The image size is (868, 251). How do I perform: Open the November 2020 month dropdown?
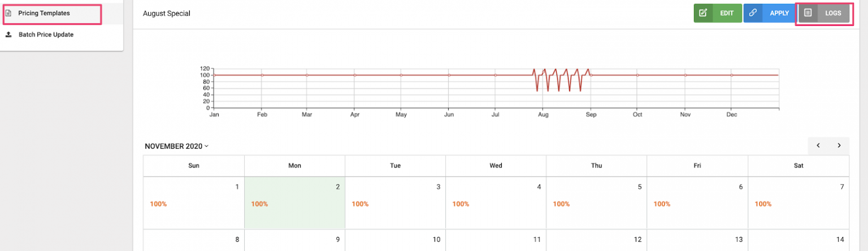tap(176, 146)
